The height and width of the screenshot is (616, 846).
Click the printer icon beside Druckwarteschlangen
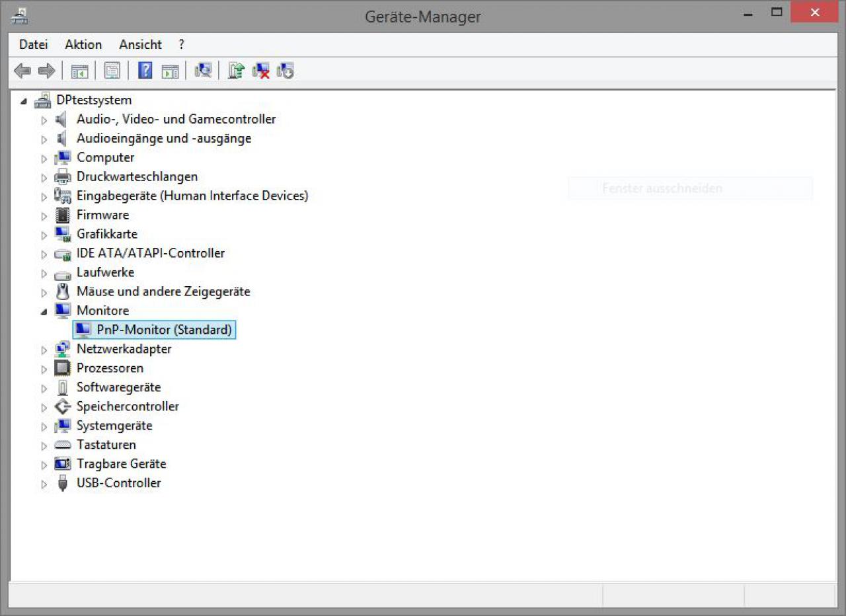(x=63, y=176)
